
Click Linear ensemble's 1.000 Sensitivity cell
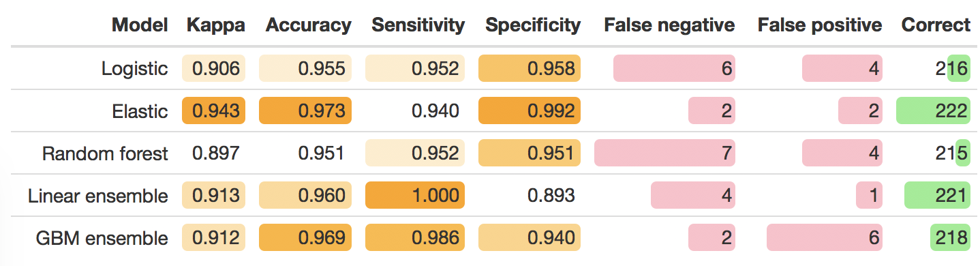click(415, 195)
